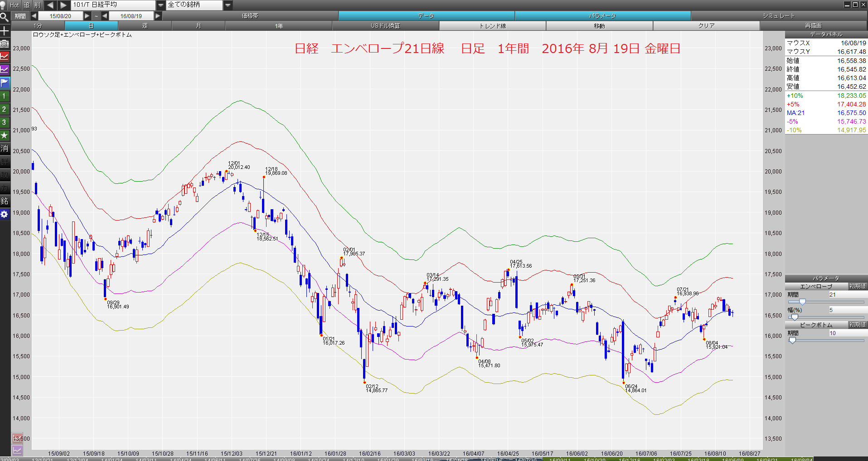Open the 日経平均 symbol dropdown
Image resolution: width=868 pixels, height=461 pixels.
[161, 5]
